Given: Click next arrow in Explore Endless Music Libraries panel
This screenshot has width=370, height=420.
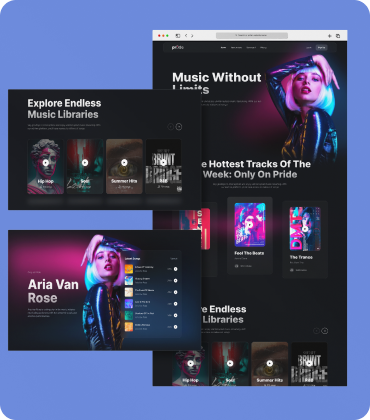Looking at the screenshot, I should coord(179,127).
